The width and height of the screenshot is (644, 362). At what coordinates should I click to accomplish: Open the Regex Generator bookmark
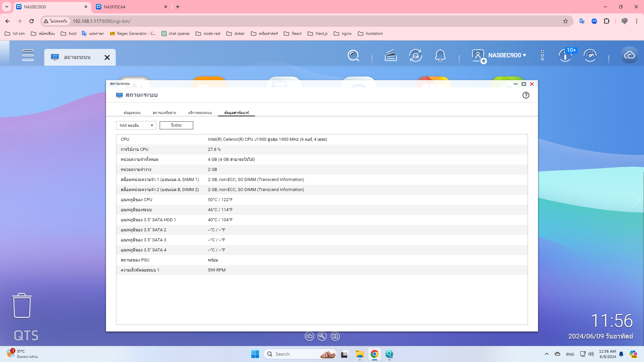pyautogui.click(x=133, y=34)
